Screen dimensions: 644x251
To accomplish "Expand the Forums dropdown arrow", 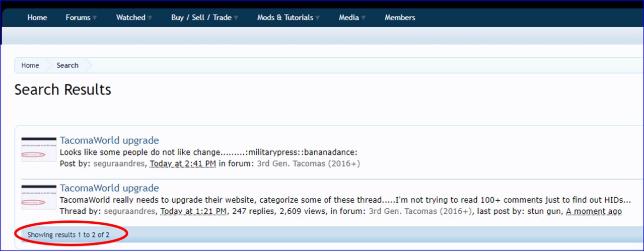I will coord(95,18).
